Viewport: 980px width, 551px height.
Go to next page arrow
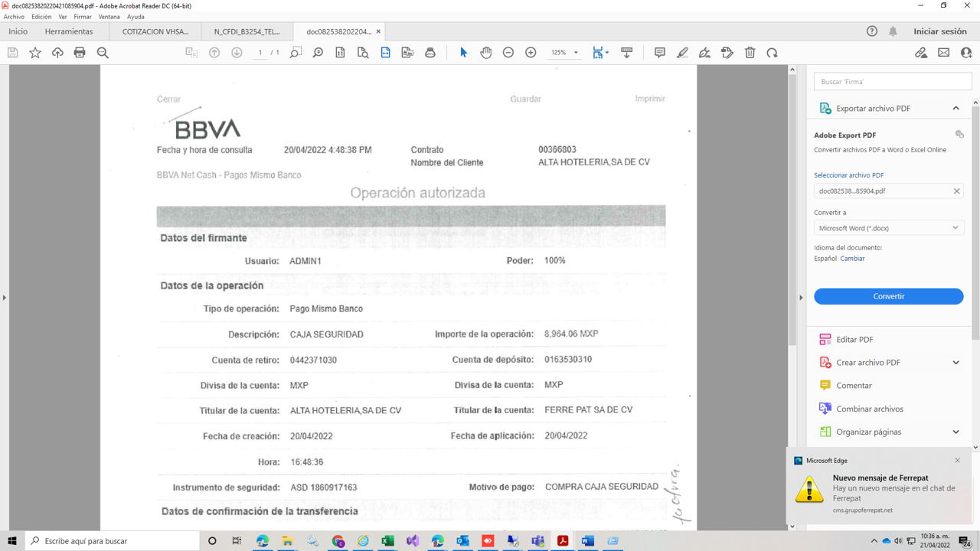(x=237, y=53)
